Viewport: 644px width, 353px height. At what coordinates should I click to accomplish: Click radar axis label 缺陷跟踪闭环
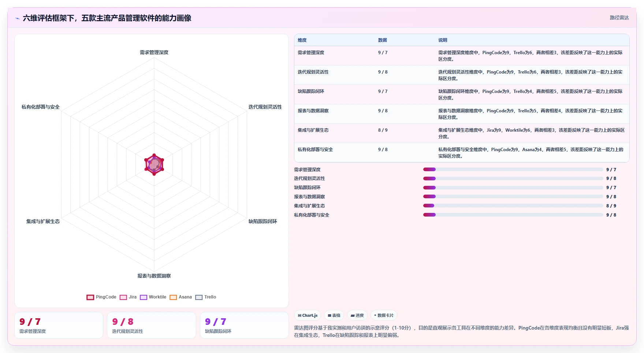click(263, 221)
